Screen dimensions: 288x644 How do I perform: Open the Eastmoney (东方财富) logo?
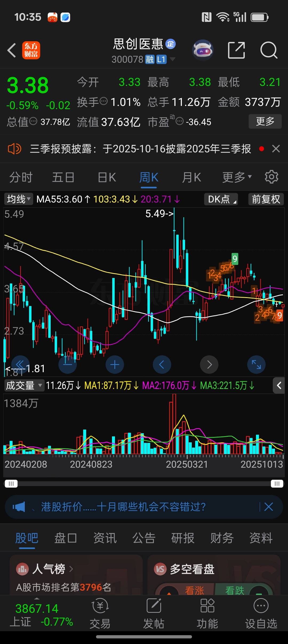[x=31, y=50]
